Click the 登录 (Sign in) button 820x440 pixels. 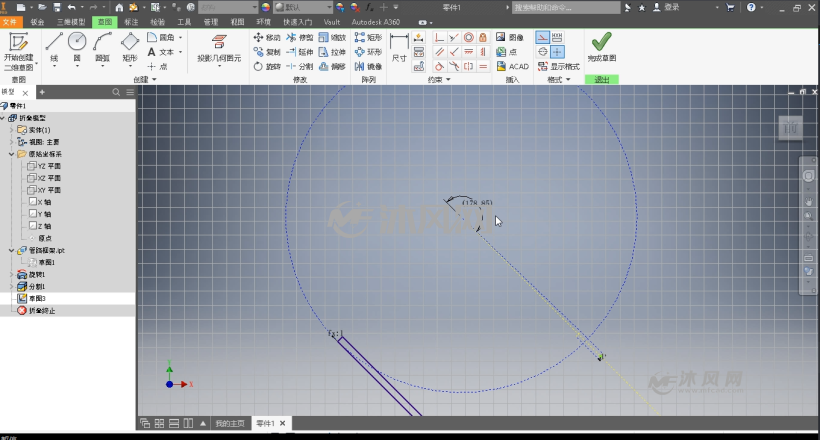(666, 7)
